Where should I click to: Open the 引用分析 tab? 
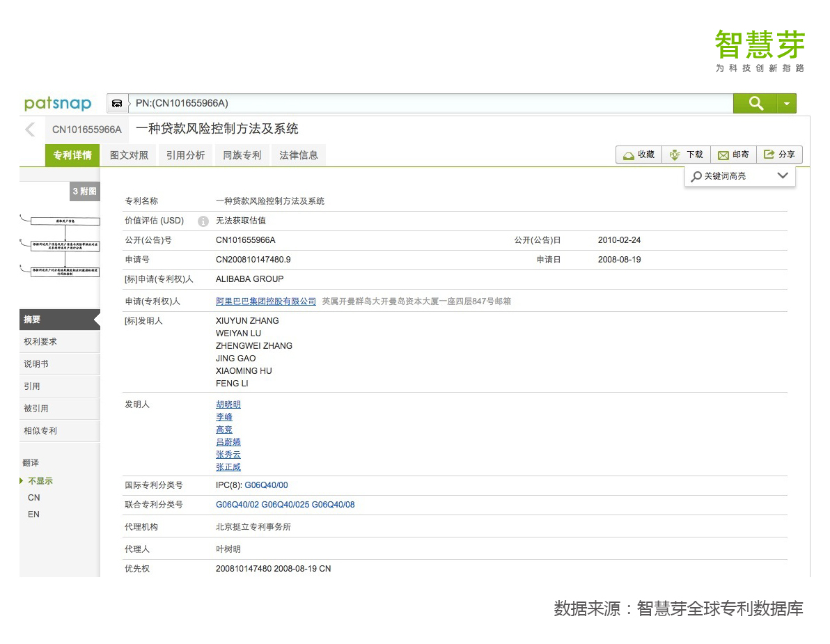click(185, 155)
